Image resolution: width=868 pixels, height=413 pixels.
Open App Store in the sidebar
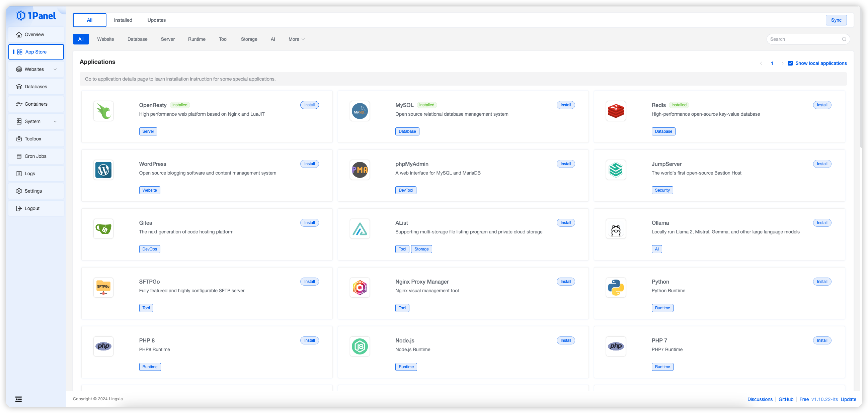coord(36,52)
